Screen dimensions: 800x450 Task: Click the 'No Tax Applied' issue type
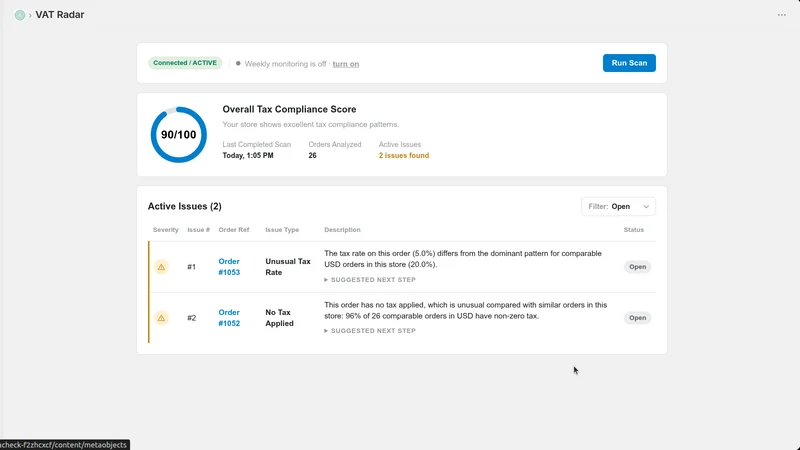(x=279, y=318)
